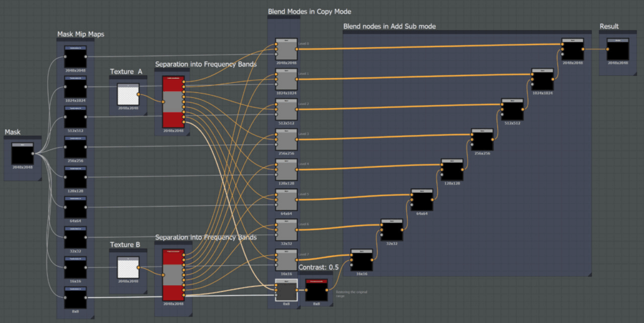
Task: Click the 'Blend nodes in Add Sub mode' title
Action: click(x=389, y=26)
